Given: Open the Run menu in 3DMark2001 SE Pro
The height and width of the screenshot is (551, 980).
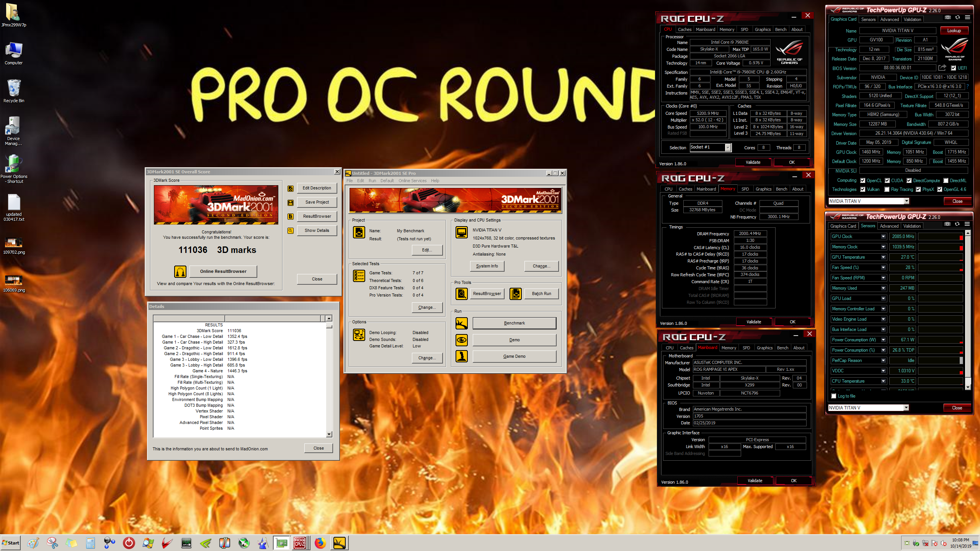Looking at the screenshot, I should [x=372, y=181].
